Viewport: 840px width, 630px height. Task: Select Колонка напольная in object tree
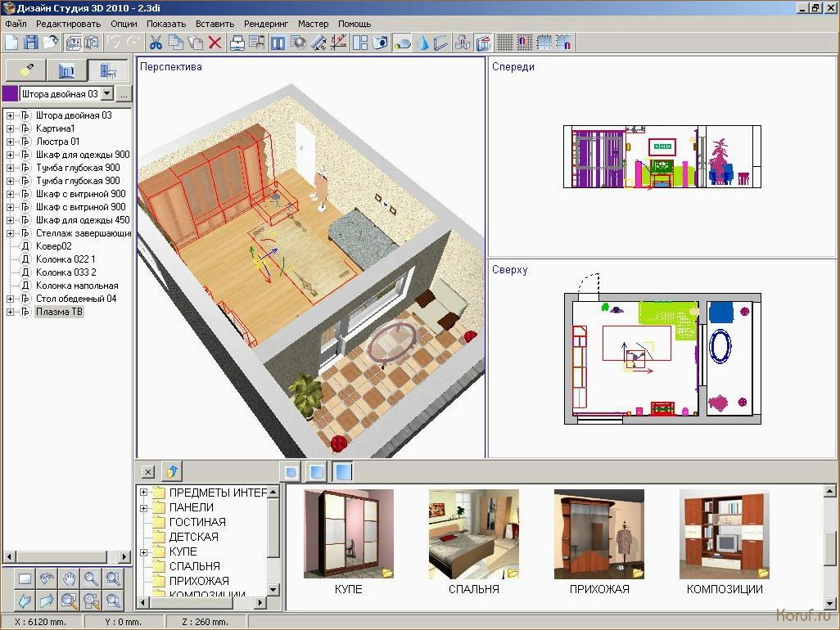coord(77,286)
